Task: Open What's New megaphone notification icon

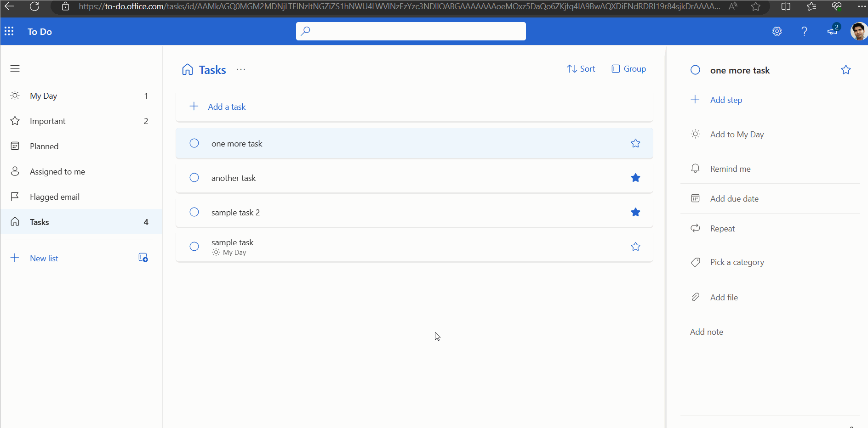Action: click(x=833, y=32)
